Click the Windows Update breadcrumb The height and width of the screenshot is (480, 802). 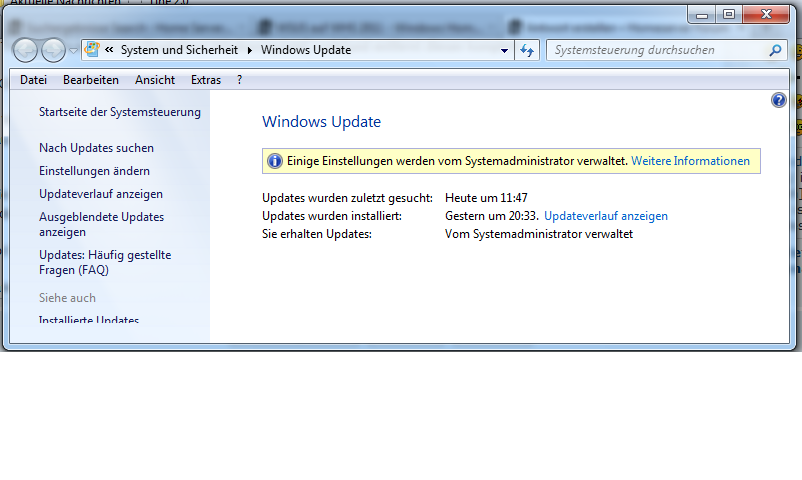pyautogui.click(x=306, y=50)
